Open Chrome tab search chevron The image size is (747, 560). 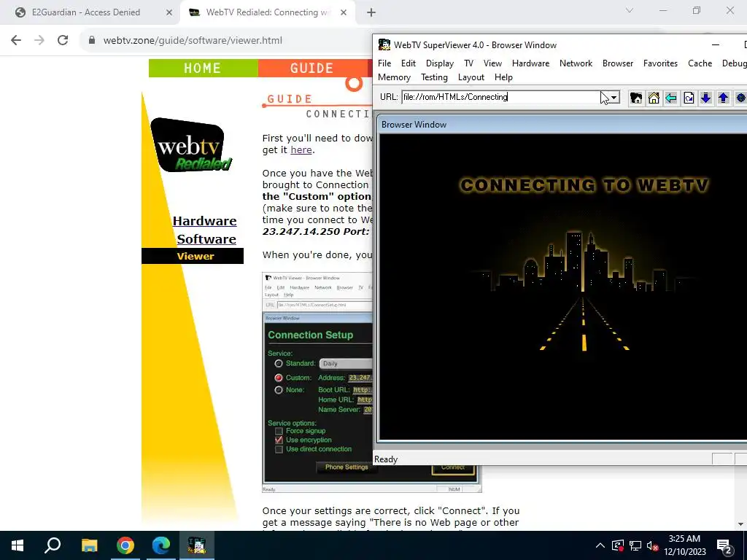[630, 10]
